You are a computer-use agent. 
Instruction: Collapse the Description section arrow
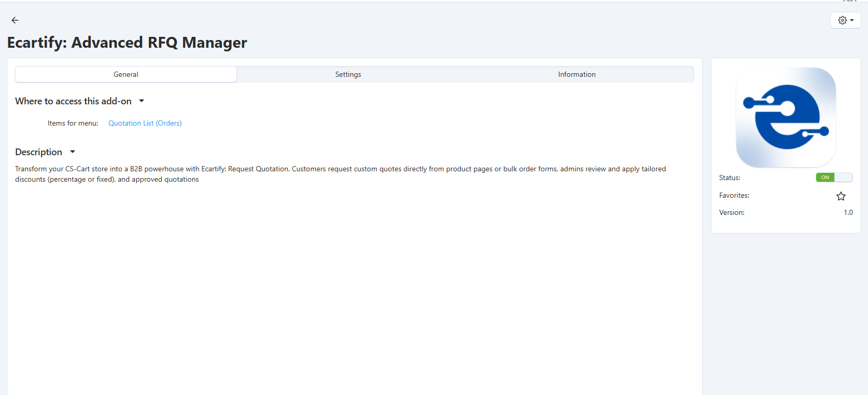click(73, 152)
